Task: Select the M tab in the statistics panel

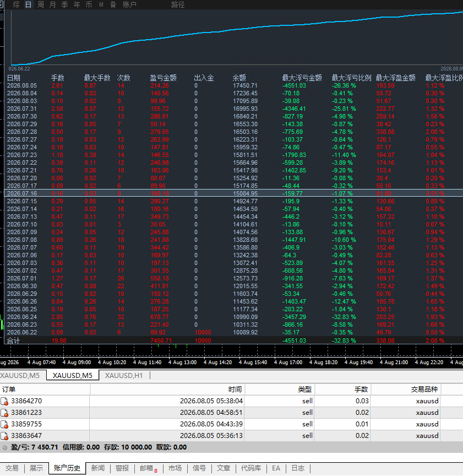Action: [101, 4]
